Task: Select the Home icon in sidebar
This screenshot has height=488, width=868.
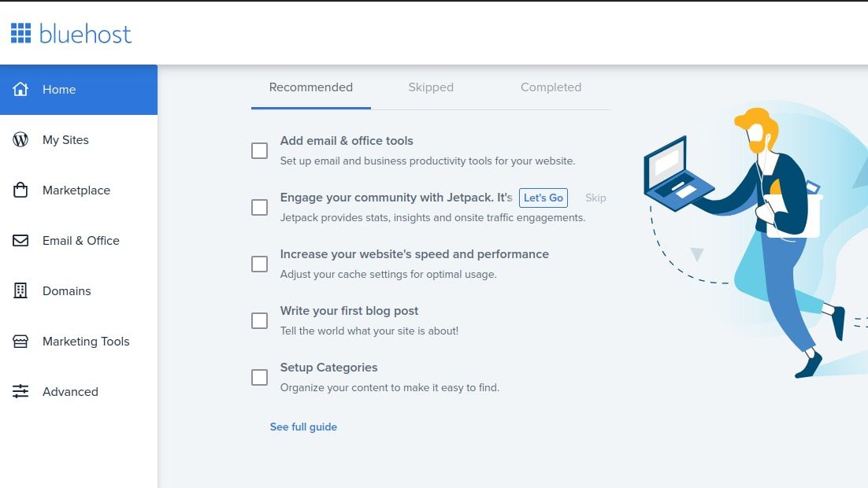Action: [20, 90]
